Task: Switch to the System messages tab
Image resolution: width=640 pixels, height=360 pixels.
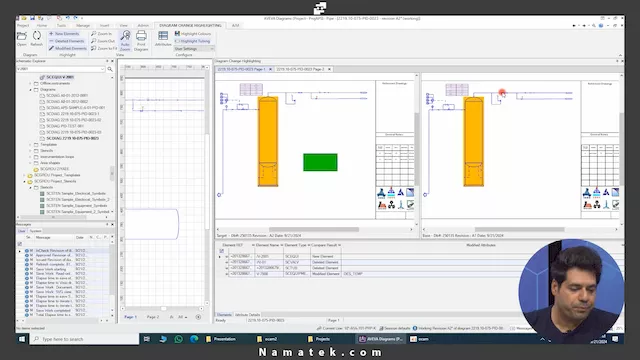Action: (x=35, y=231)
